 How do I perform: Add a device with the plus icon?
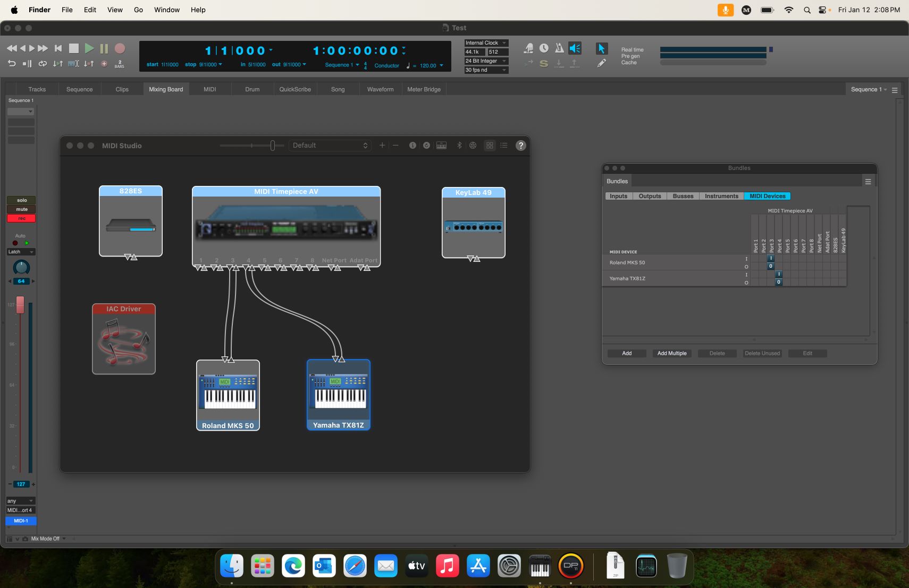tap(382, 145)
